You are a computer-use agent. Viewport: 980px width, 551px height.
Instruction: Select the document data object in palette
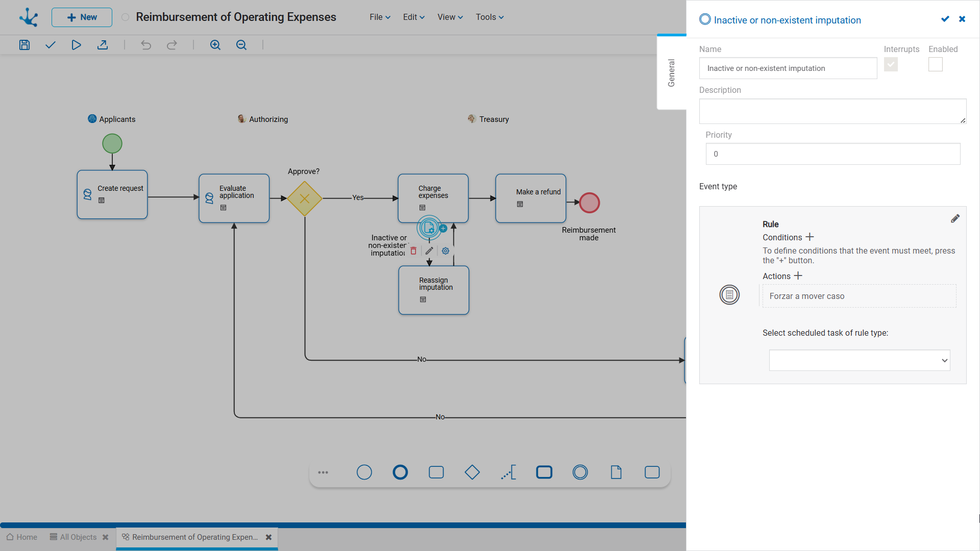[616, 472]
